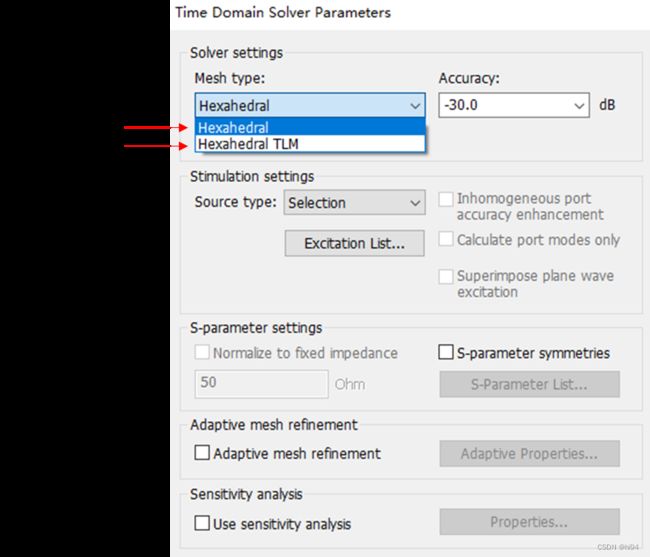Check Use sensitivity analysis
650x557 pixels.
point(202,523)
